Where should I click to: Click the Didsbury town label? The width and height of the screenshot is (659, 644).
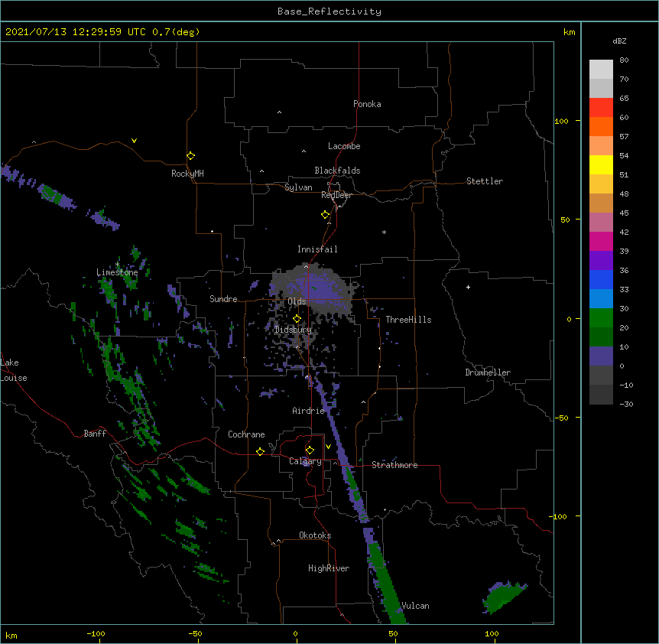(293, 330)
